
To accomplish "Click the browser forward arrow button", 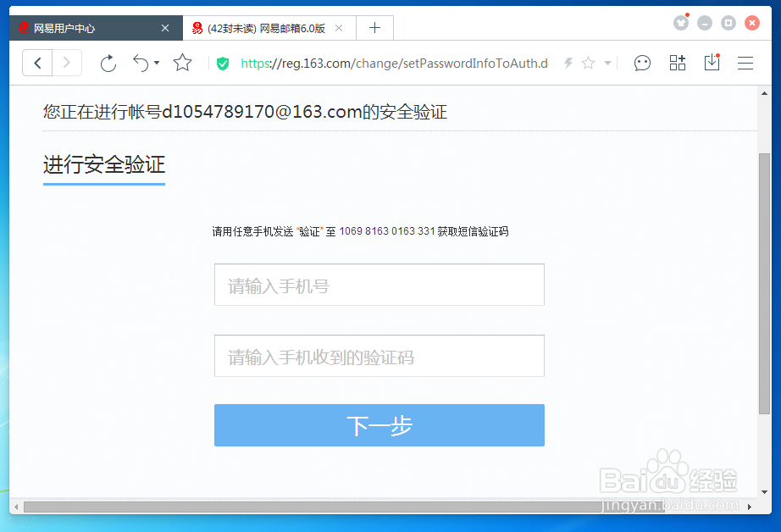I will click(x=67, y=64).
